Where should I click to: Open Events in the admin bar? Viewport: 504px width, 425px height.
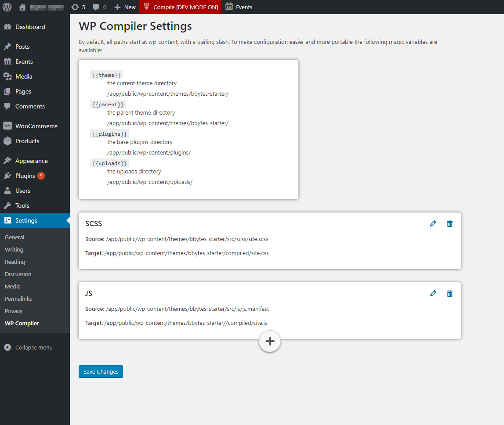tap(239, 7)
